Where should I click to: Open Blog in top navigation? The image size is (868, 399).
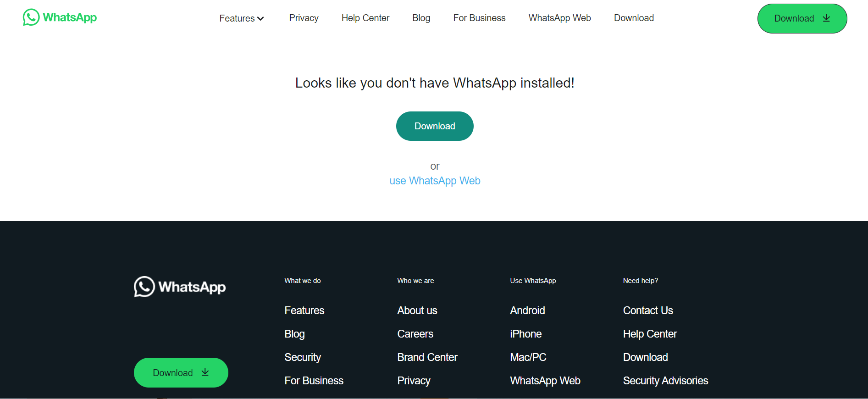pos(421,18)
